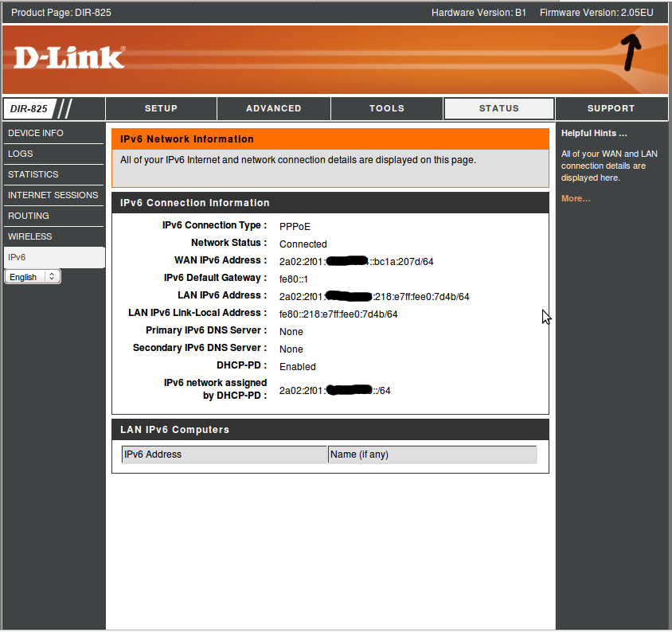Click the Product Page: DIR-825 link
This screenshot has width=672, height=632.
tap(61, 13)
